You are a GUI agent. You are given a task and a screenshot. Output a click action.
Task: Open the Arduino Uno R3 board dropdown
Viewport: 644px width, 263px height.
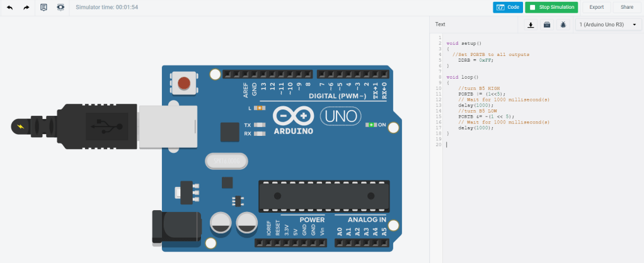pyautogui.click(x=607, y=25)
